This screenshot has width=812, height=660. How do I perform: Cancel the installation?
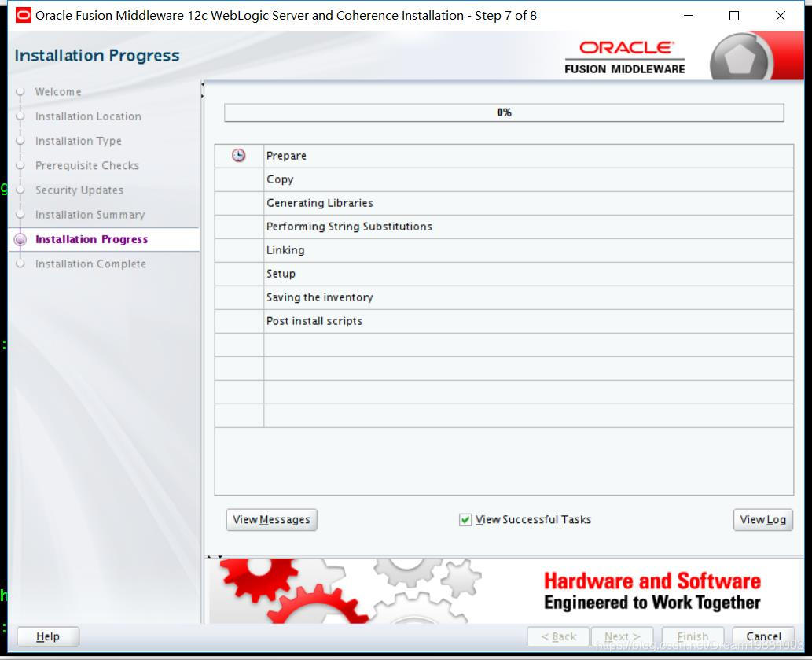point(763,636)
